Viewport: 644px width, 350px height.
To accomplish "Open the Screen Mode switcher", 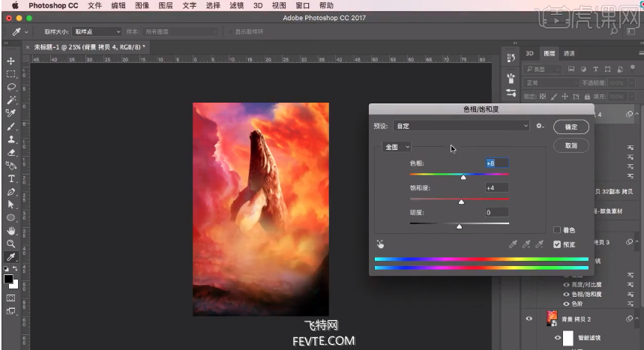I will click(x=11, y=311).
